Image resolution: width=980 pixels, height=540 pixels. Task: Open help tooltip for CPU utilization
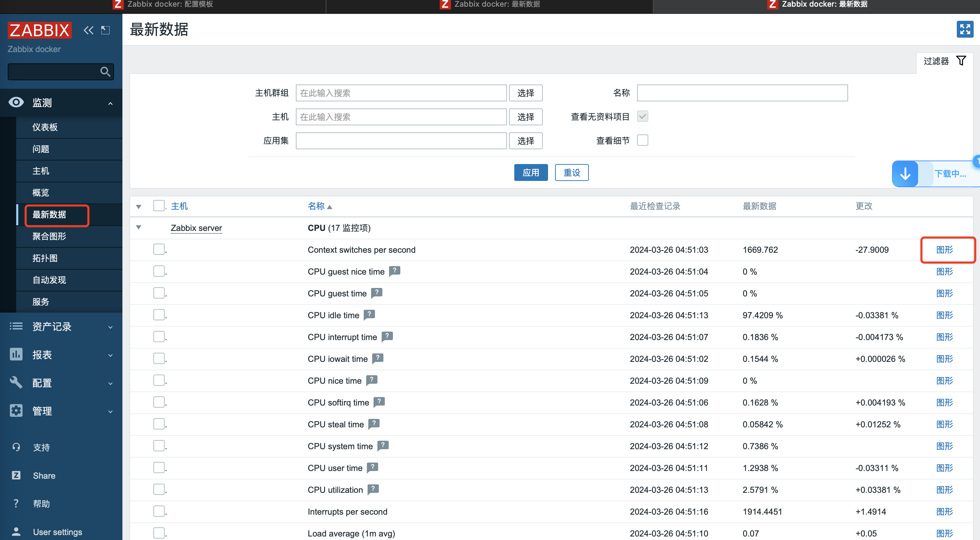tap(373, 489)
